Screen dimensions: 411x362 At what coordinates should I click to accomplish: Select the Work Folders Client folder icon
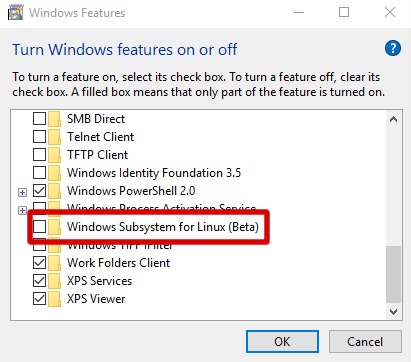(54, 263)
